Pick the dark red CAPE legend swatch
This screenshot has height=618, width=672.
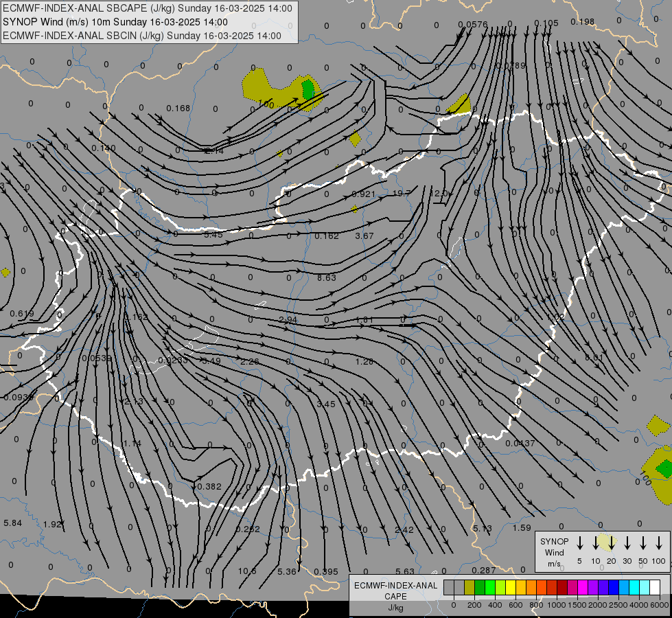click(562, 588)
